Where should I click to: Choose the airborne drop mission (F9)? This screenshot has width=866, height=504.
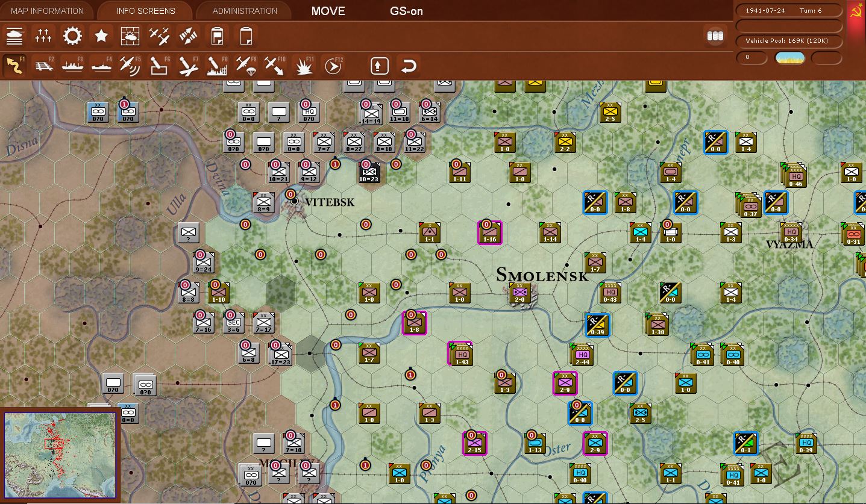(x=245, y=65)
